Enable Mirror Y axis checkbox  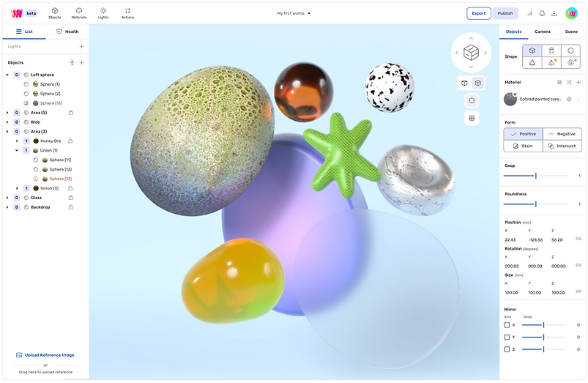(507, 338)
